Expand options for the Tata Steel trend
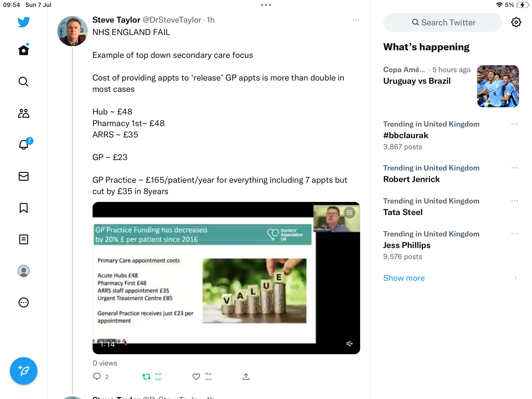Image resolution: width=532 pixels, height=399 pixels. (515, 201)
